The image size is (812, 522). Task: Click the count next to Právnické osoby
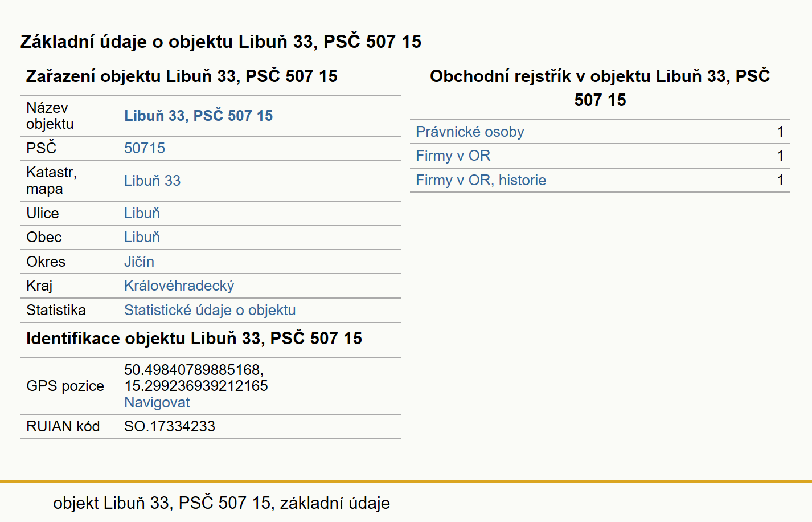click(x=780, y=132)
